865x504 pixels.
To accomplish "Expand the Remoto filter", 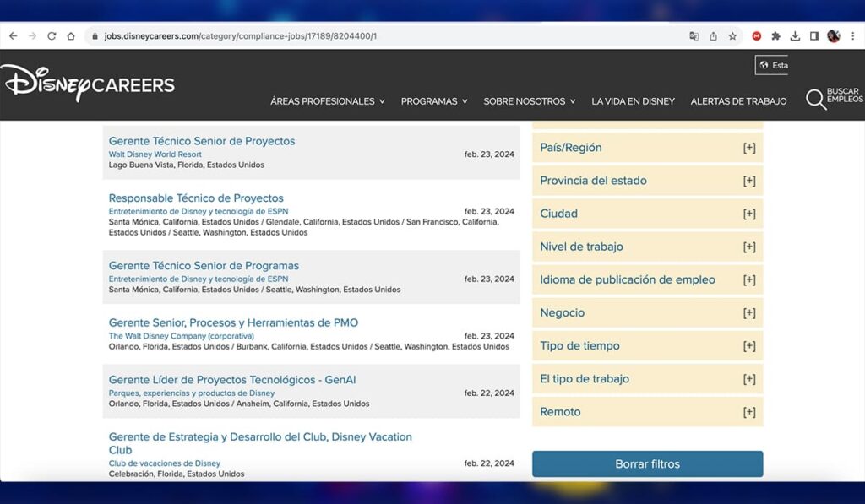I will (x=648, y=412).
